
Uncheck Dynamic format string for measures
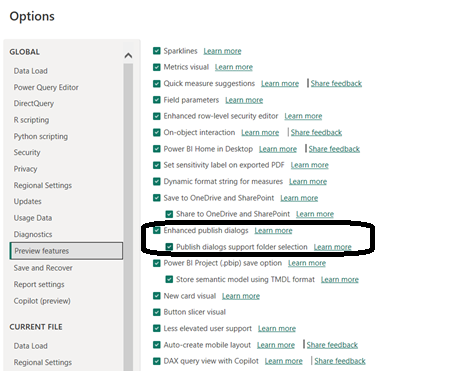[157, 181]
